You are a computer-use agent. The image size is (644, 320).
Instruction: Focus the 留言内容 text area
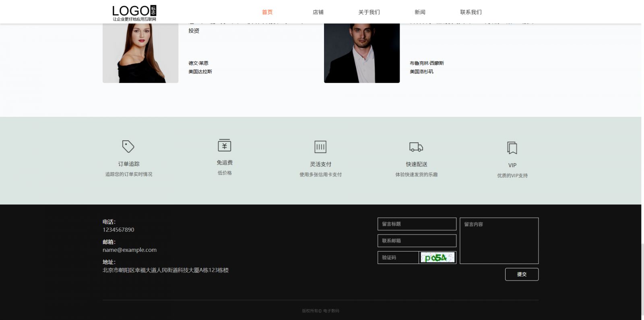coord(499,241)
